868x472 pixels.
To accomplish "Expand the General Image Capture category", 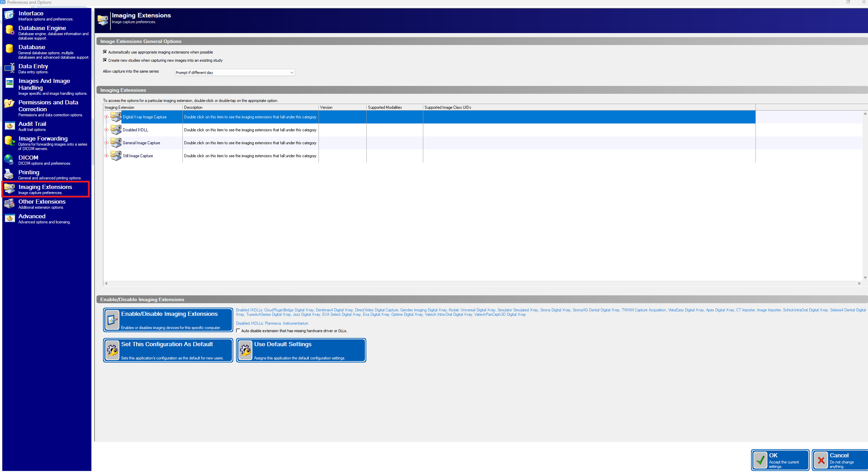I will click(106, 143).
